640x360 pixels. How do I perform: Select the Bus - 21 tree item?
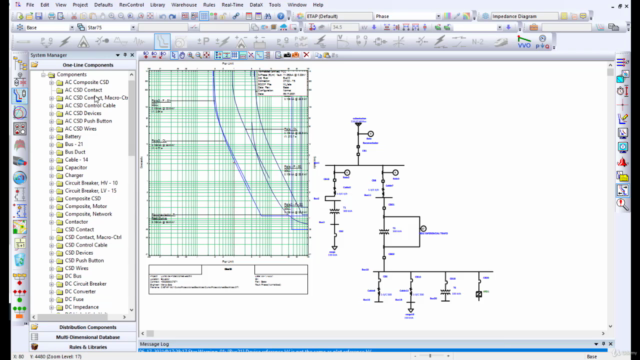tap(74, 144)
